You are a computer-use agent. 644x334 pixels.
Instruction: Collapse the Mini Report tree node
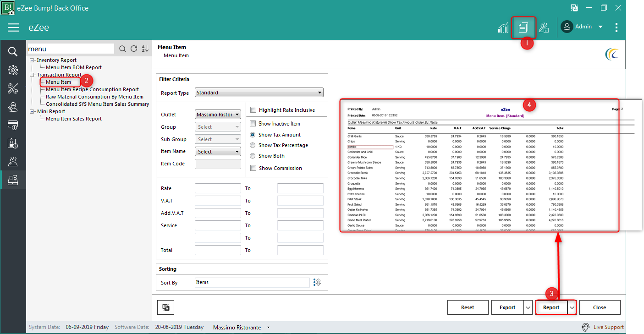32,111
